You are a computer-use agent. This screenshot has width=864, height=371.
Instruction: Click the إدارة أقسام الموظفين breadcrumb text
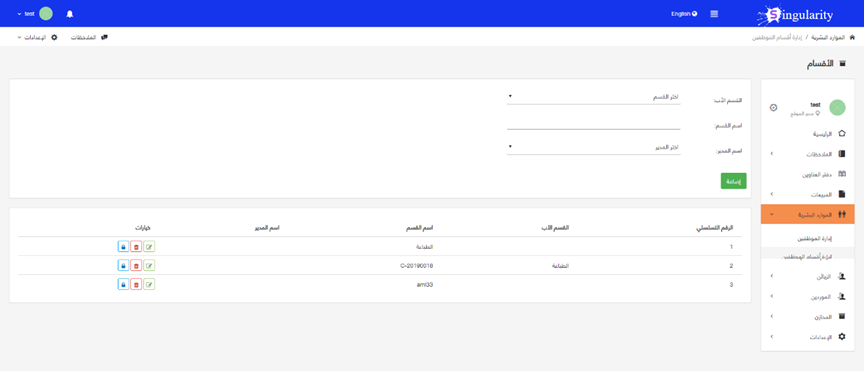pos(776,38)
